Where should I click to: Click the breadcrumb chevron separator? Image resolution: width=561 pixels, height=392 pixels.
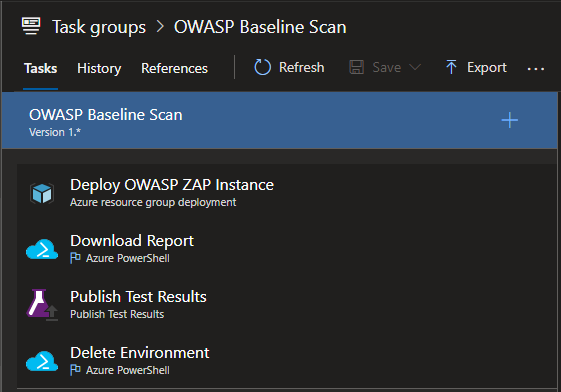click(160, 26)
